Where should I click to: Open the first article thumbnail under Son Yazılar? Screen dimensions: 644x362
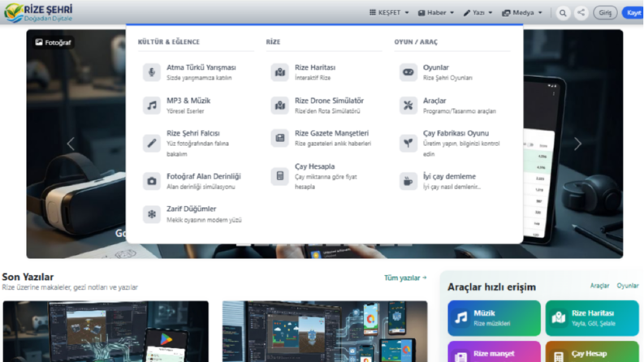point(106,332)
